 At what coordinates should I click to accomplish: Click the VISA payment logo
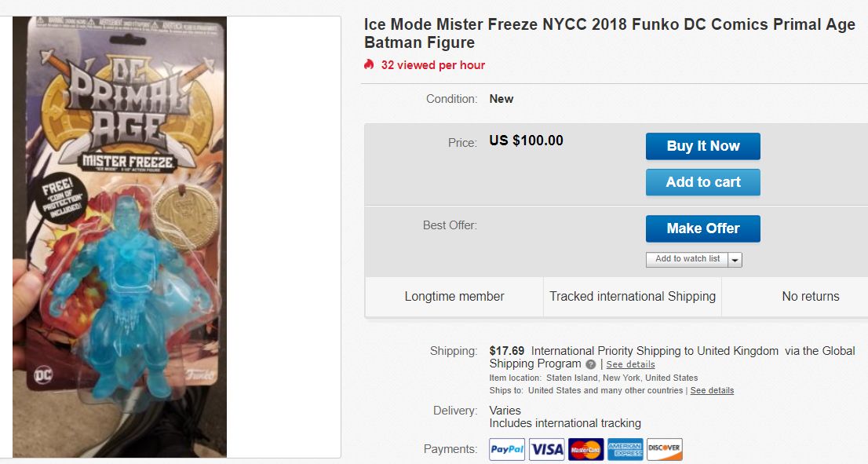[x=547, y=449]
